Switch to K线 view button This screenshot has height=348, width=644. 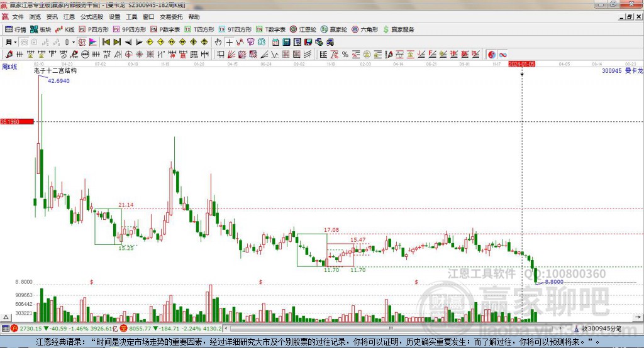point(65,30)
